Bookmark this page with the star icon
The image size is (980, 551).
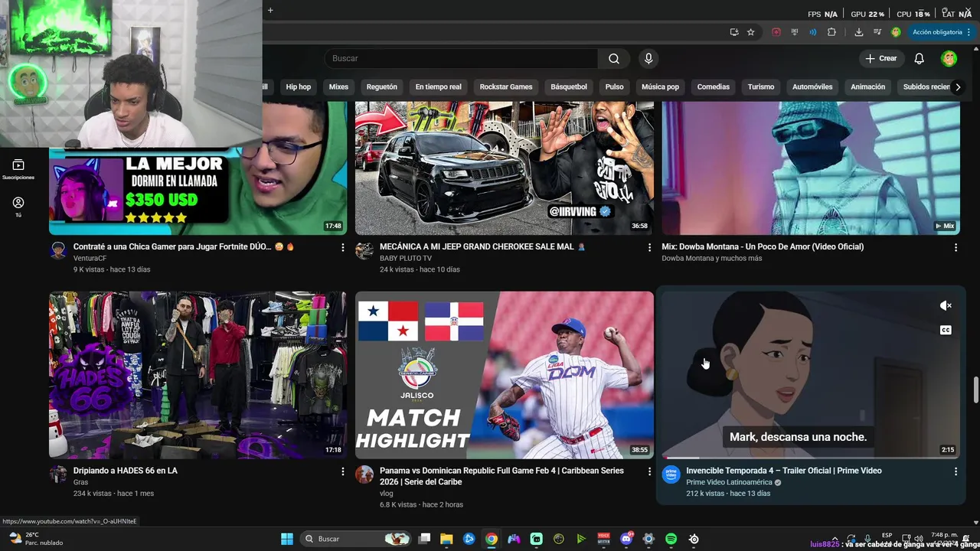[751, 32]
